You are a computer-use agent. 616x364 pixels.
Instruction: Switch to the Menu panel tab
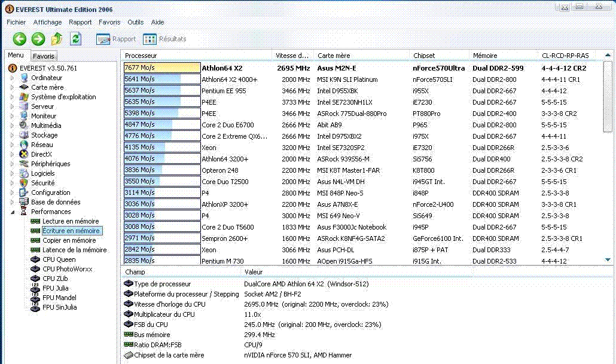point(16,56)
